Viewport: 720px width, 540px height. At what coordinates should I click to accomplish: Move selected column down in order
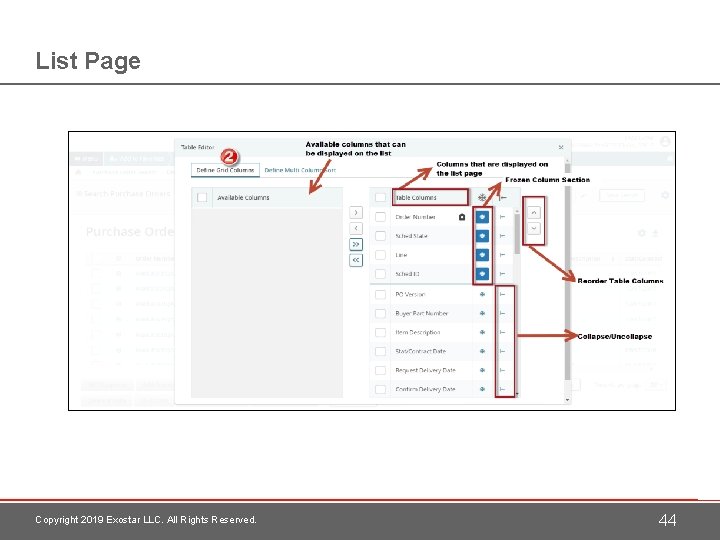point(534,228)
